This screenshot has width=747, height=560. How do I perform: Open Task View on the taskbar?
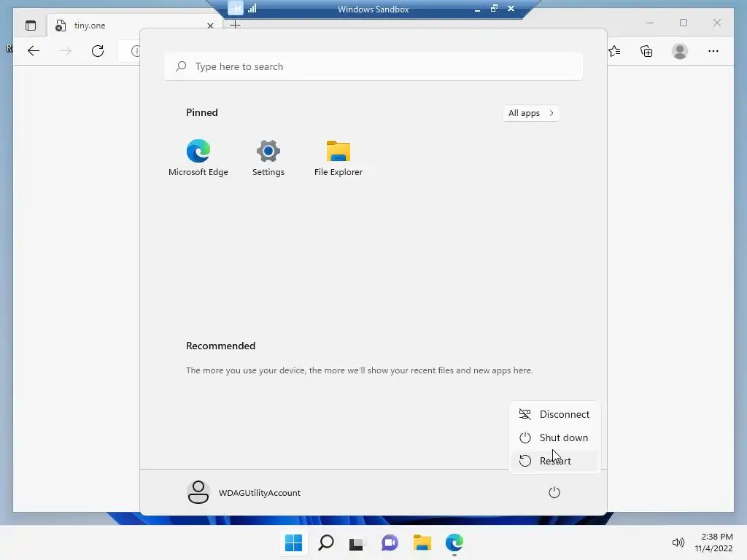pos(357,542)
